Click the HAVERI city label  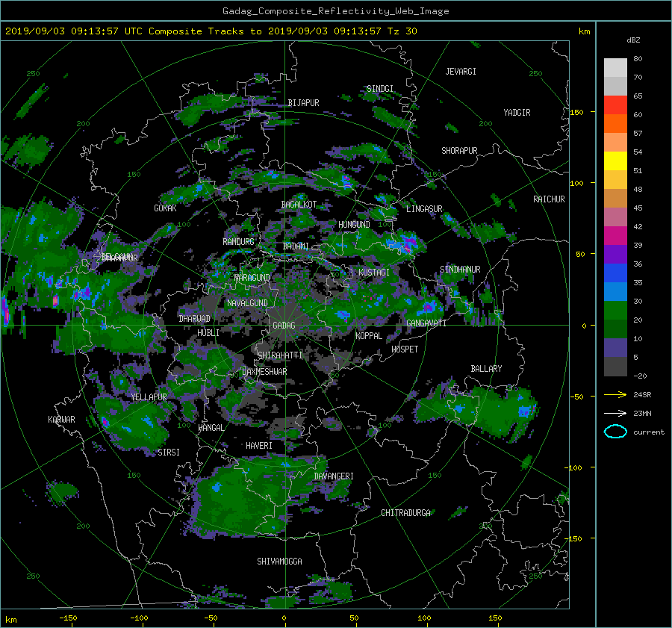pos(259,446)
